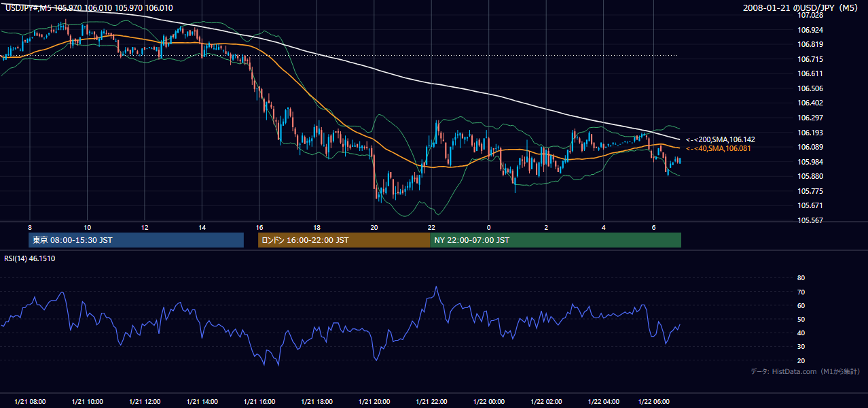Click the 106.089 price axis label
The width and height of the screenshot is (868, 408).
click(x=810, y=147)
